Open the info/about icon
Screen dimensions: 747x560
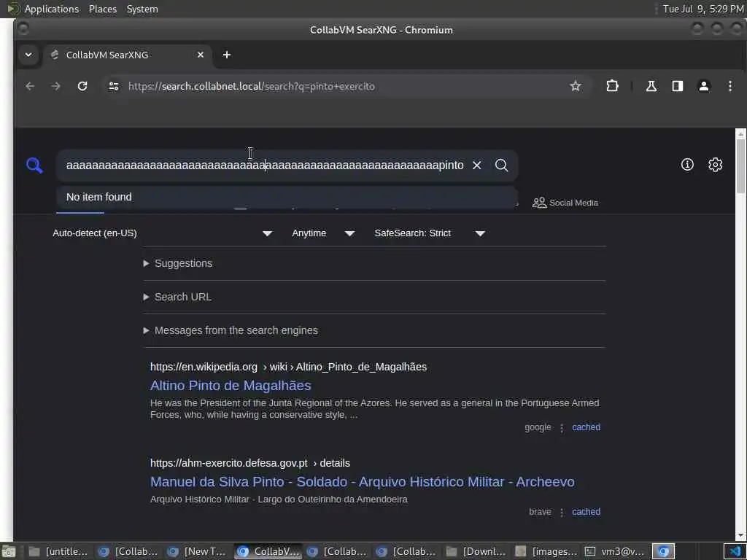pos(687,165)
